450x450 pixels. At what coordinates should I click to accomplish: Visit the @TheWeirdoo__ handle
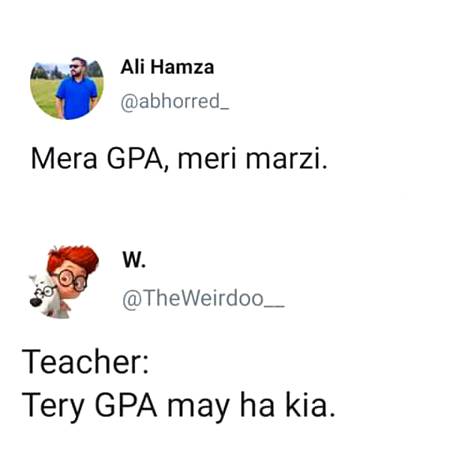[x=203, y=298]
